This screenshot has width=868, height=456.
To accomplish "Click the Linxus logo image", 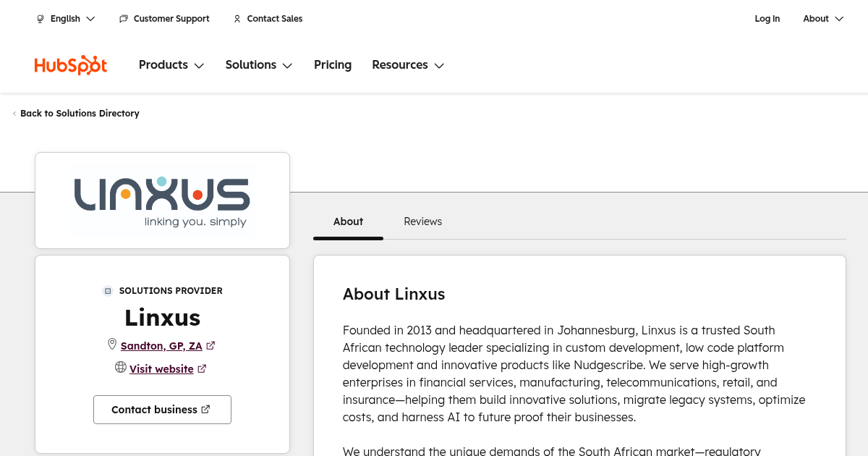I will click(x=162, y=200).
